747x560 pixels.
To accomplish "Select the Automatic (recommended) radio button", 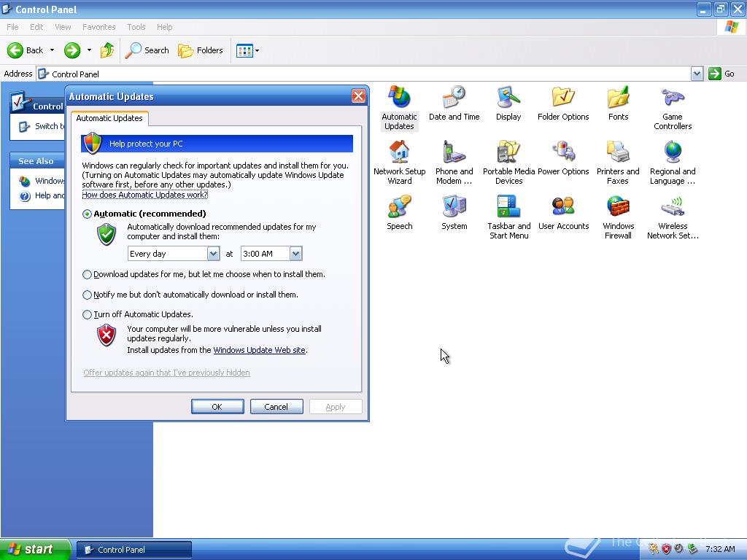I will [x=87, y=214].
